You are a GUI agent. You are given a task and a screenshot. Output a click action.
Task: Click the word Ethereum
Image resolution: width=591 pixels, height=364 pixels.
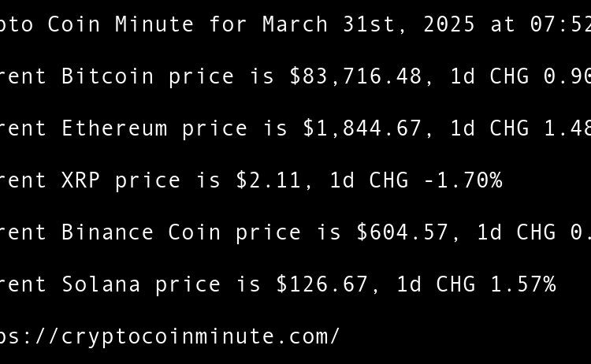click(x=114, y=128)
